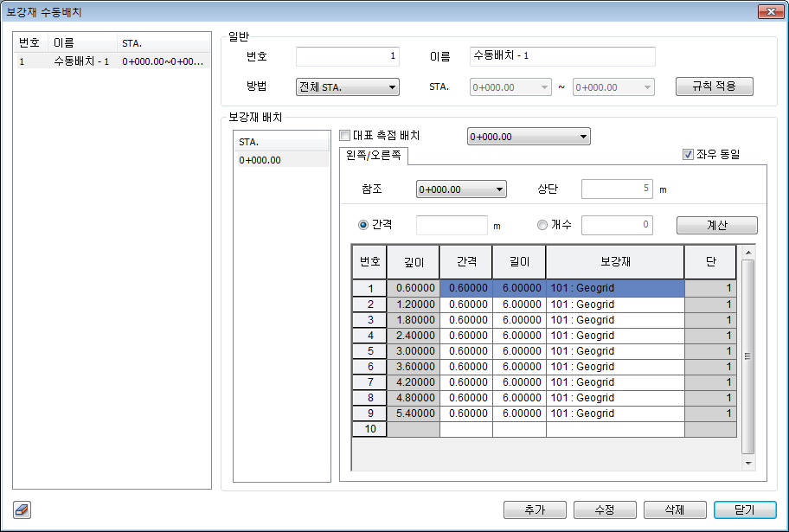Screen dimensions: 789x532
Task: Click the 규칙 적용 button
Action: (714, 87)
